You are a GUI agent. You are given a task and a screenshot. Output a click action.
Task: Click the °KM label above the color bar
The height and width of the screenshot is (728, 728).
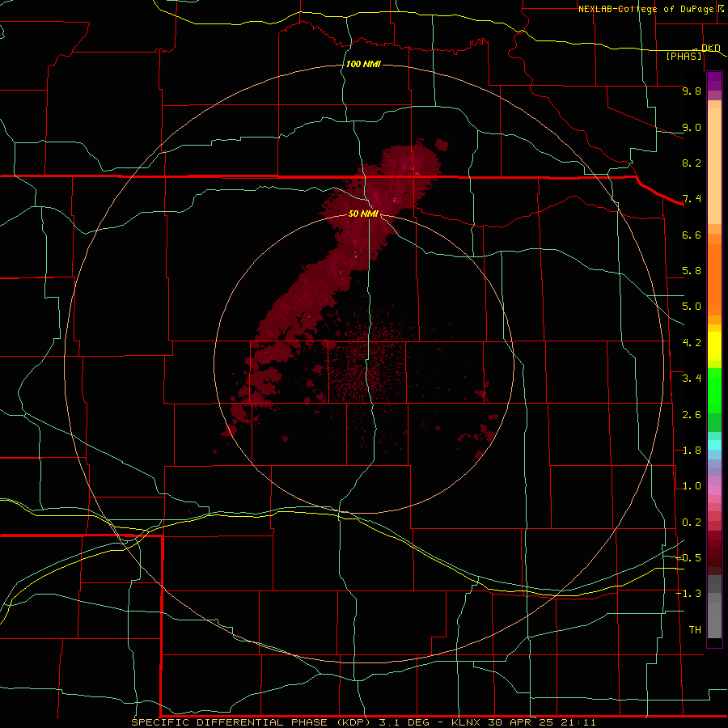point(710,48)
